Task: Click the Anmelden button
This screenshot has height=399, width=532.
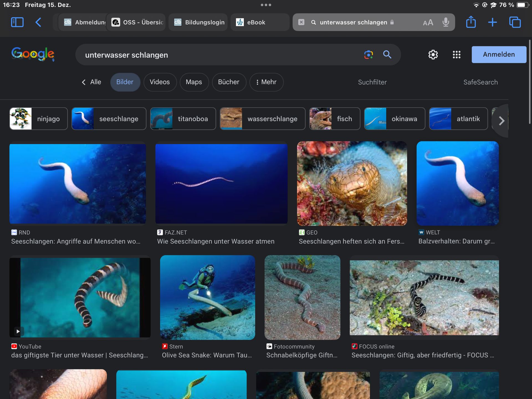Action: pyautogui.click(x=499, y=55)
